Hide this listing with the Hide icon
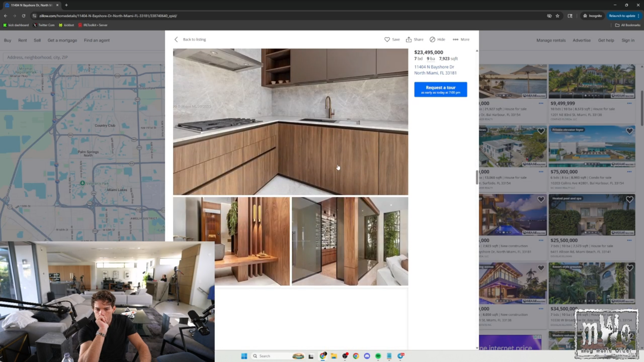The width and height of the screenshot is (644, 362). (x=432, y=39)
